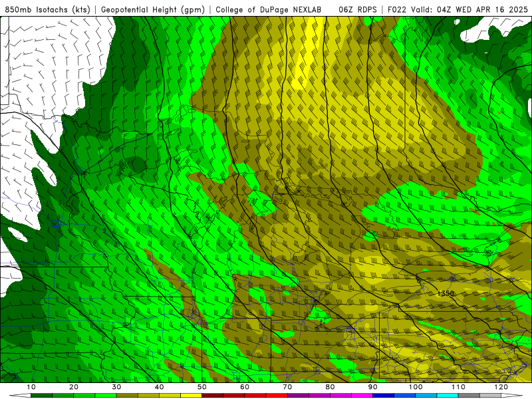The width and height of the screenshot is (532, 399).
Task: Click the '50' label on the color scale
Action: [x=202, y=387]
